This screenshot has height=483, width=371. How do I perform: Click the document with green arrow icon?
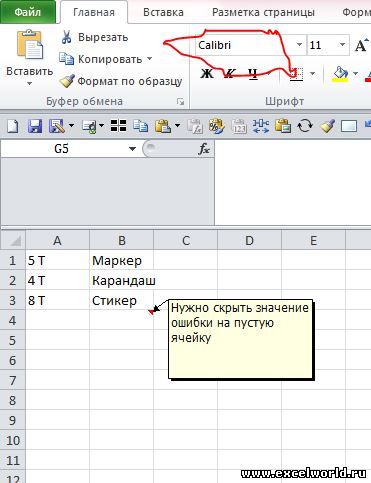point(89,126)
